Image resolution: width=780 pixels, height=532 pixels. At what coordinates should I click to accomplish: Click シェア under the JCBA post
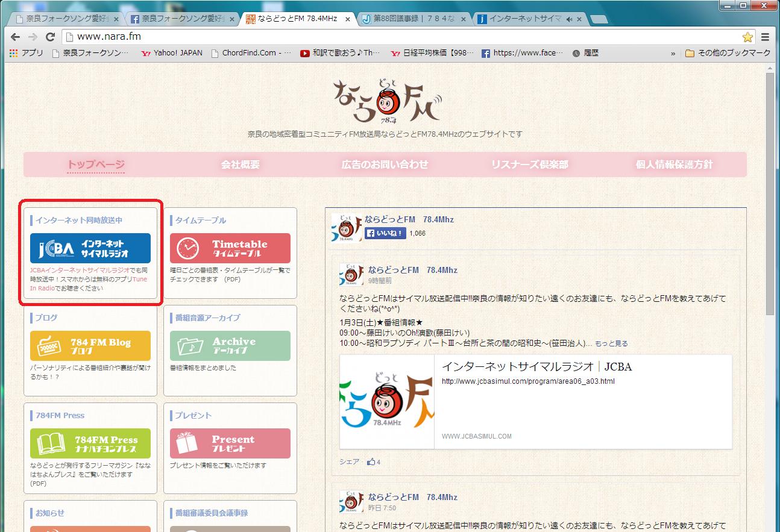[x=349, y=462]
